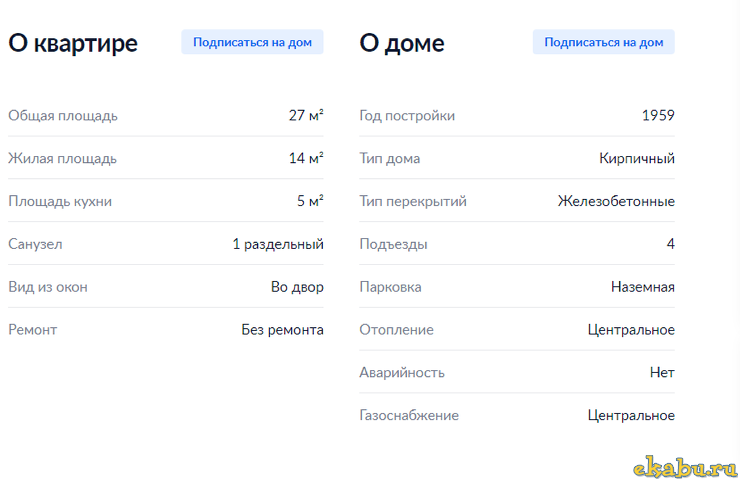
Task: Click the '1 раздельный' bathroom value
Action: pyautogui.click(x=278, y=244)
